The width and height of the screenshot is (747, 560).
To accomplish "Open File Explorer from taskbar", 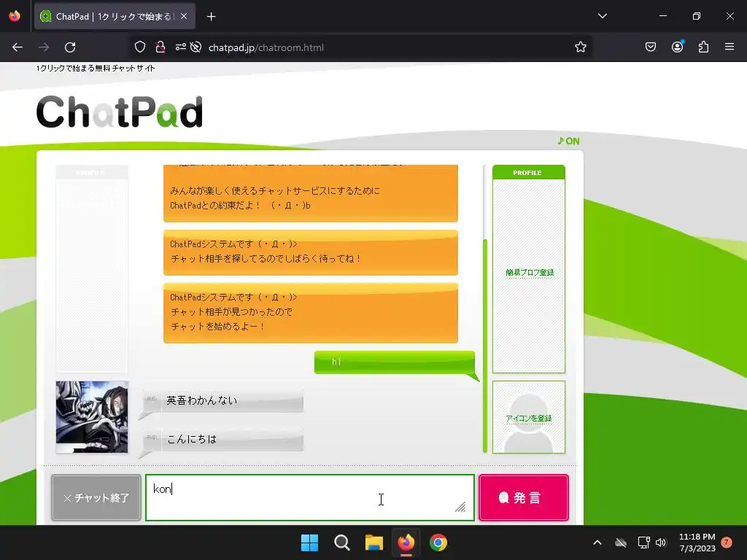I will pos(374,542).
